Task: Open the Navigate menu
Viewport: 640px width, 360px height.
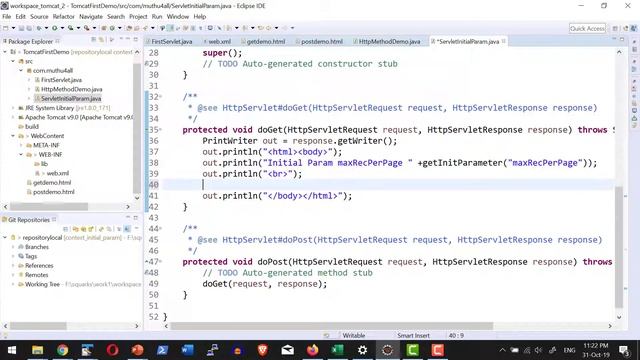Action: point(91,17)
